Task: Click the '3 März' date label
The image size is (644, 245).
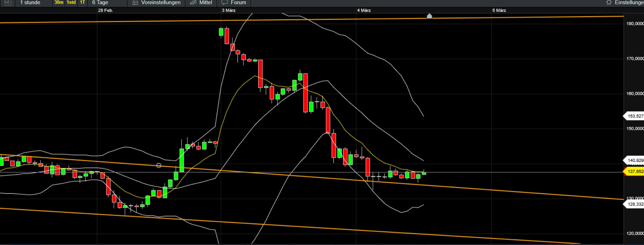Action: [x=229, y=10]
